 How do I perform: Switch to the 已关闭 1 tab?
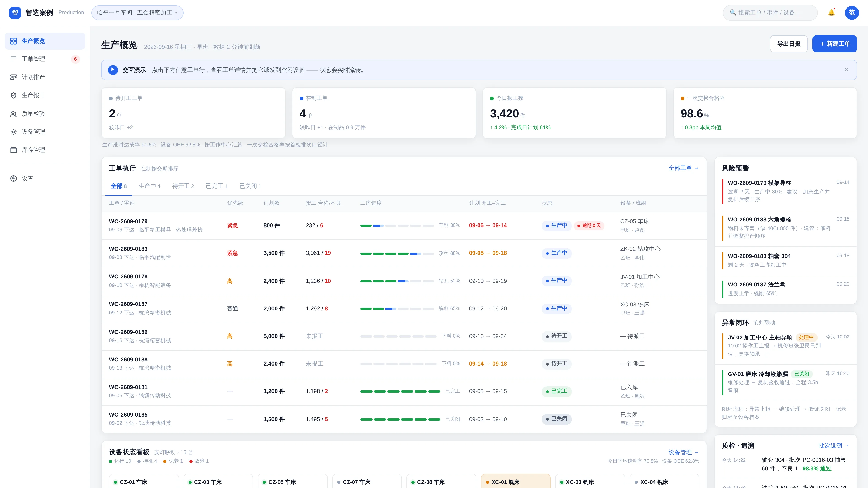[250, 186]
